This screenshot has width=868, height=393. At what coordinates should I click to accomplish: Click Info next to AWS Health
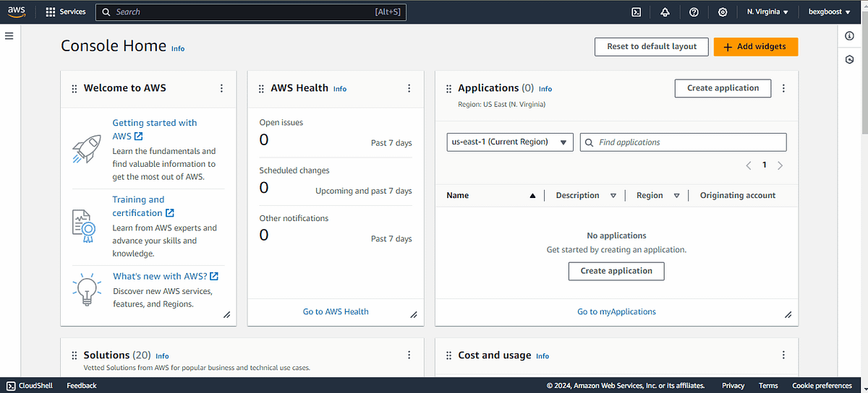click(340, 89)
